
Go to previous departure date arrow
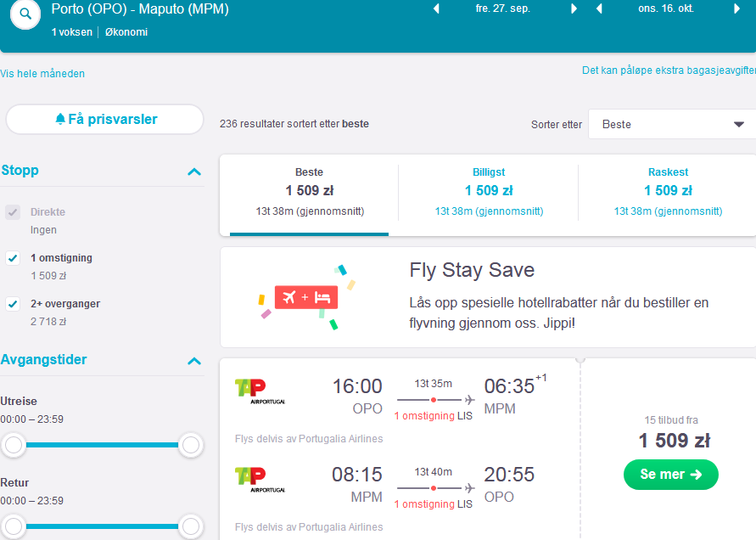point(436,8)
